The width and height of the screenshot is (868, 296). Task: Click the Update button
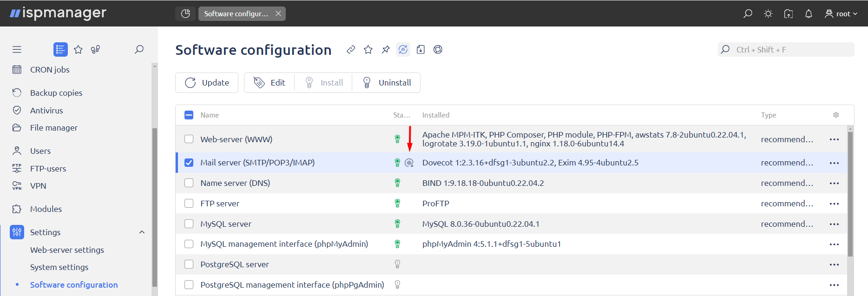[207, 83]
